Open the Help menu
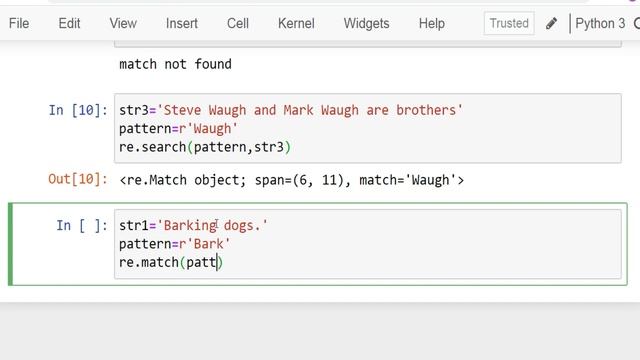 tap(431, 23)
